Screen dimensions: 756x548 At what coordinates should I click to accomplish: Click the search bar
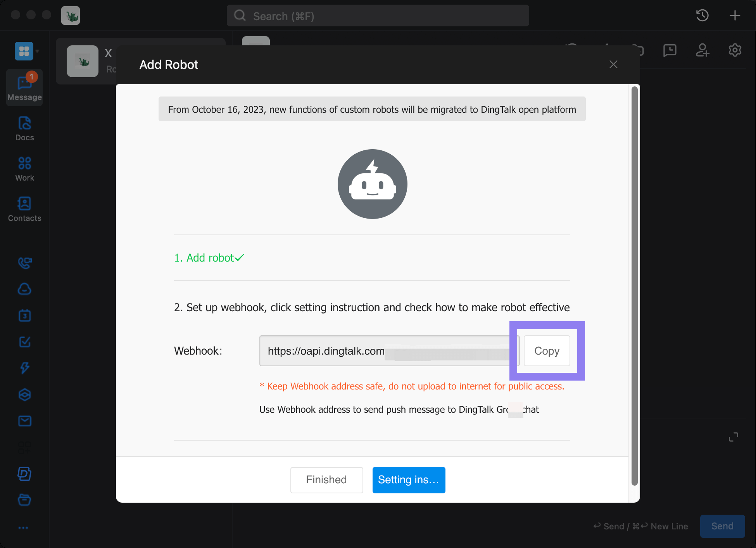point(378,16)
